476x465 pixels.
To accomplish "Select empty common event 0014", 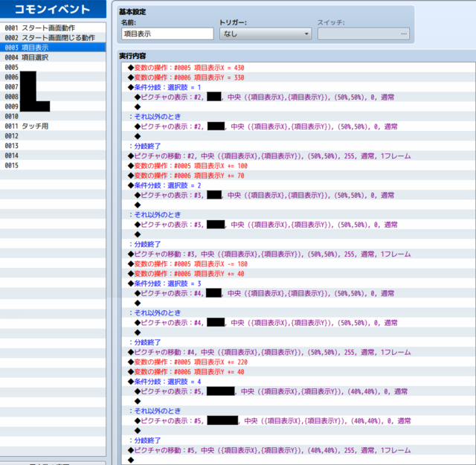I will (53, 155).
